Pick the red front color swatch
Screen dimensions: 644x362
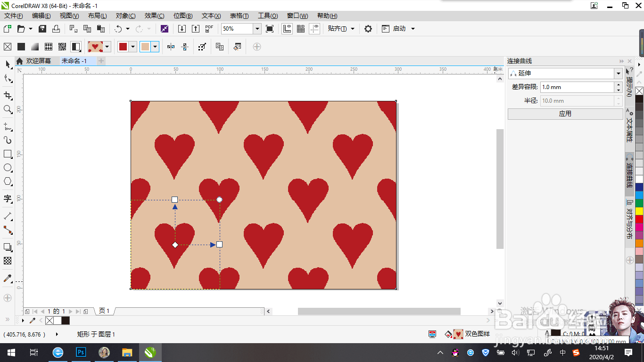click(x=123, y=47)
